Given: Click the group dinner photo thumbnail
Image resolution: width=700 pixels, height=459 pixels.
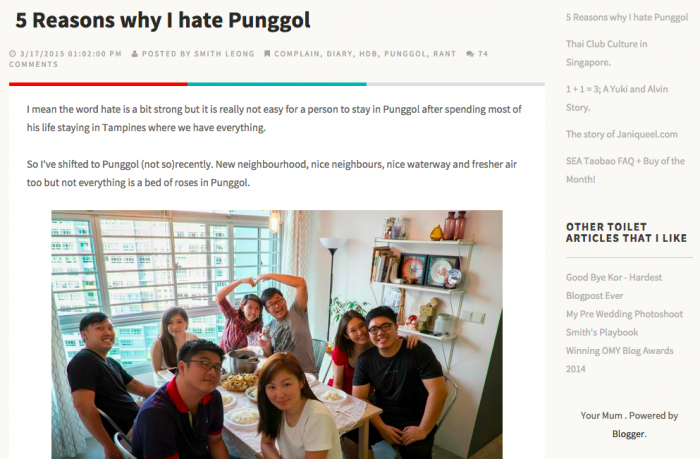Looking at the screenshot, I should [x=277, y=334].
